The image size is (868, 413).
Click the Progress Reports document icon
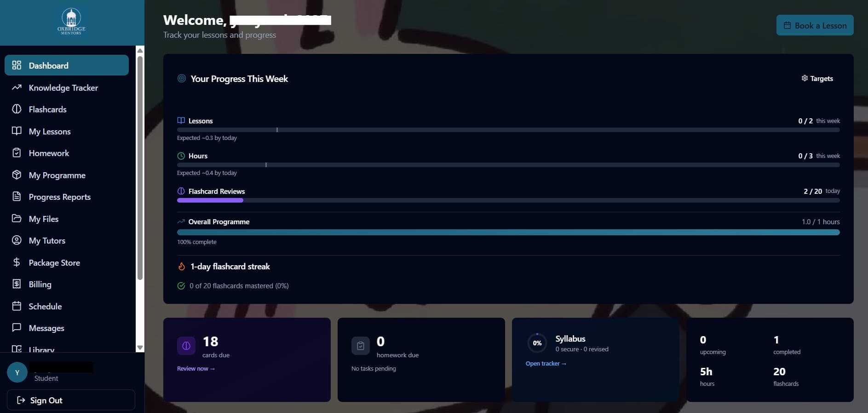point(17,197)
